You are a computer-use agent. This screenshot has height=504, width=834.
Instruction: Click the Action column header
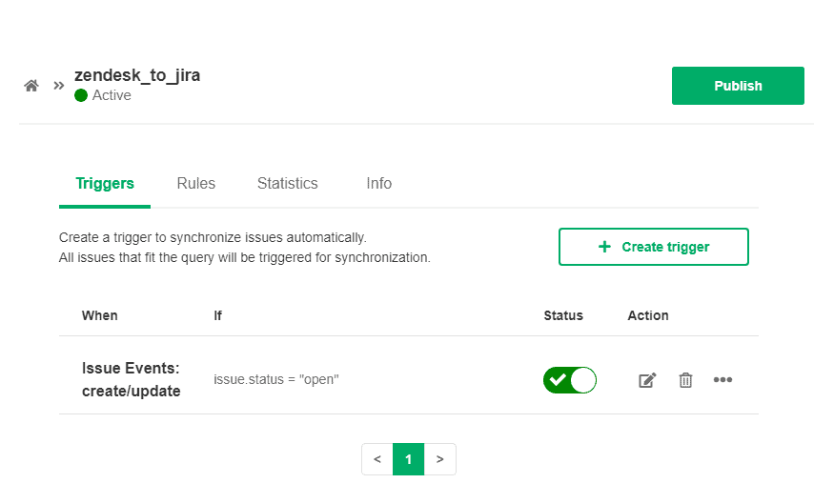tap(648, 315)
